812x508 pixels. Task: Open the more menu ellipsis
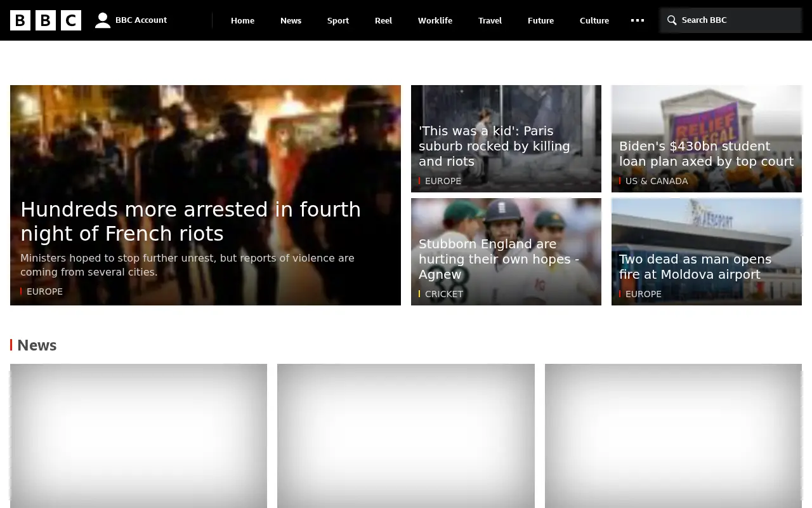[638, 20]
